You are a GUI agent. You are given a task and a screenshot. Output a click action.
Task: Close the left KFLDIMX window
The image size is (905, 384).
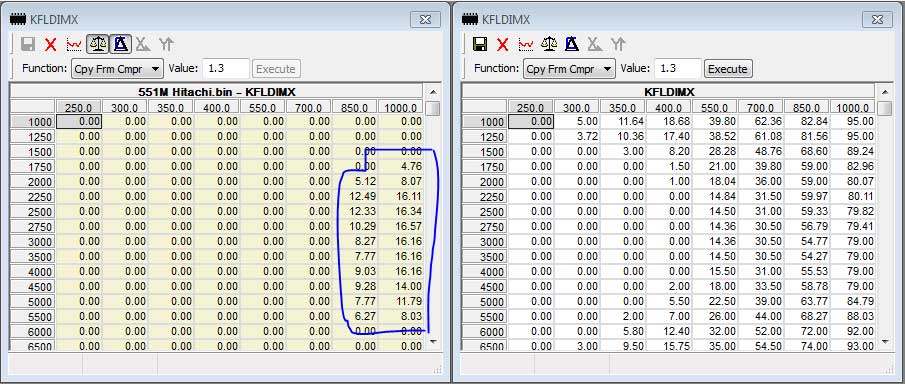(425, 19)
